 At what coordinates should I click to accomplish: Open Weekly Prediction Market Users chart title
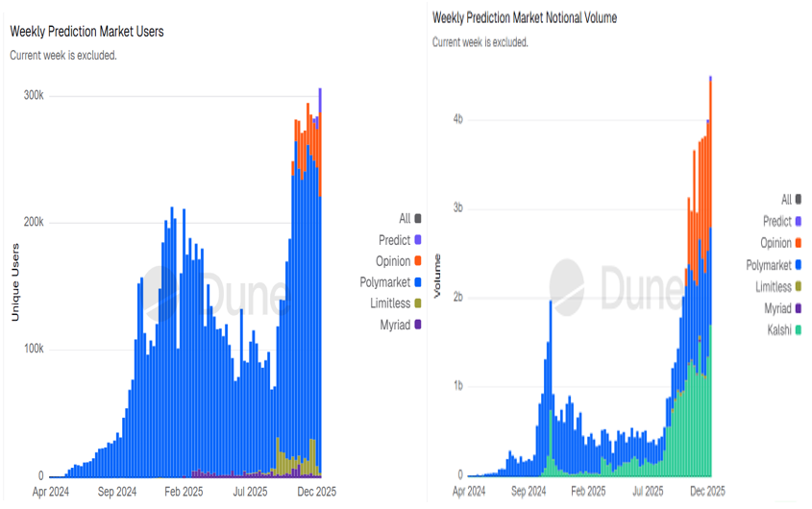tap(86, 32)
